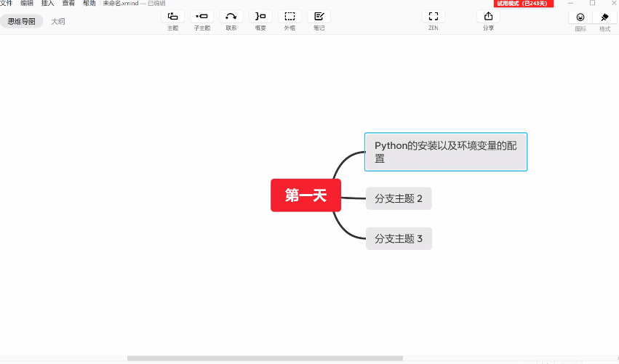Expand the 插入 menu
Viewport: 619px width, 364px height.
coord(48,4)
